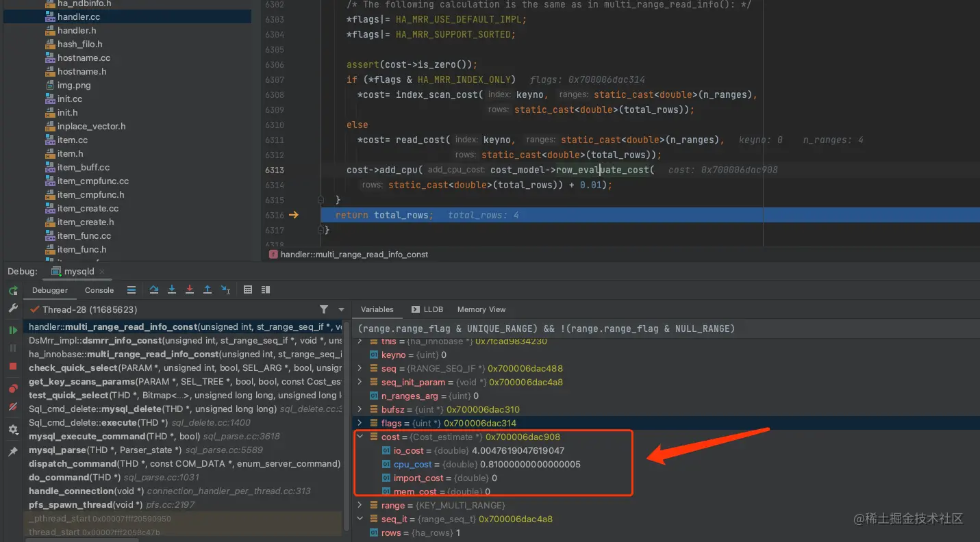Select mysql_parse stack frame

tap(184, 450)
